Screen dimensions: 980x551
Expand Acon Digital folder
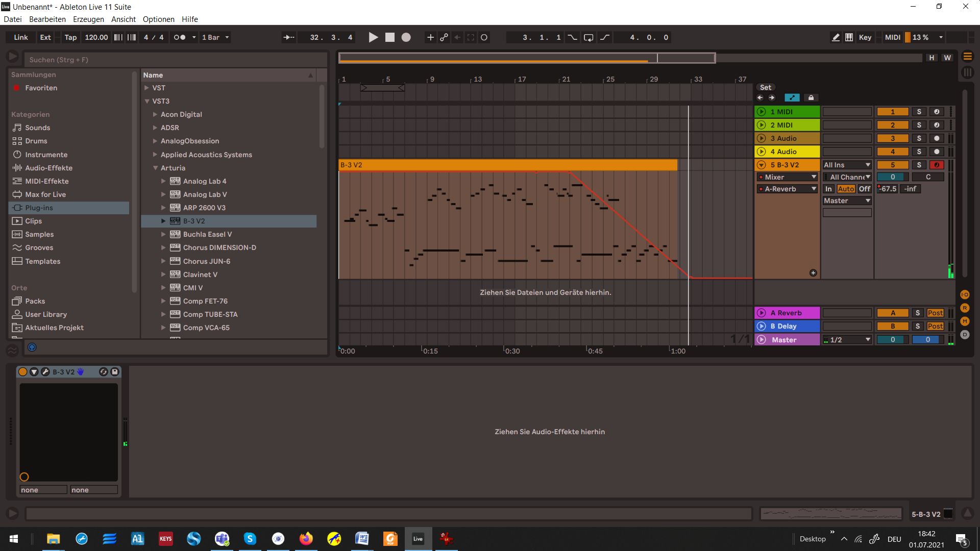[155, 114]
